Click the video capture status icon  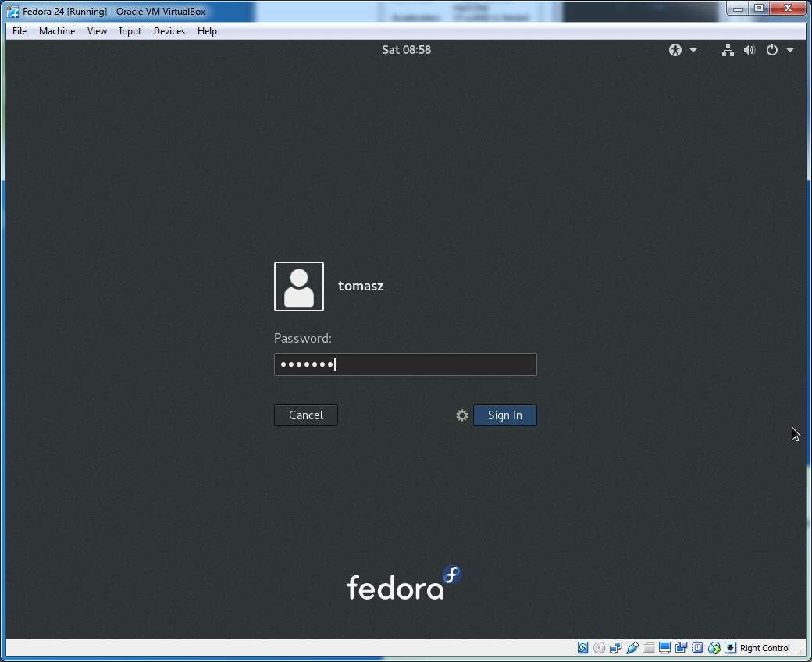point(681,647)
